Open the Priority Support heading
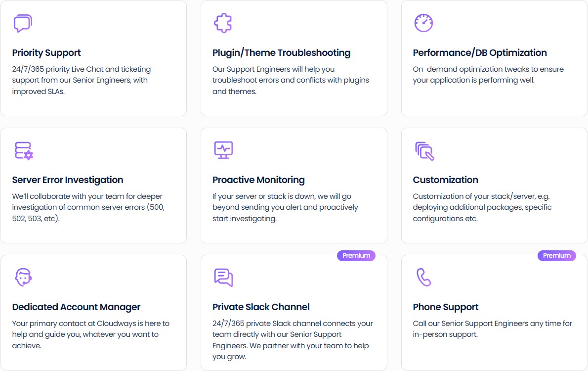This screenshot has width=588, height=371. (46, 52)
